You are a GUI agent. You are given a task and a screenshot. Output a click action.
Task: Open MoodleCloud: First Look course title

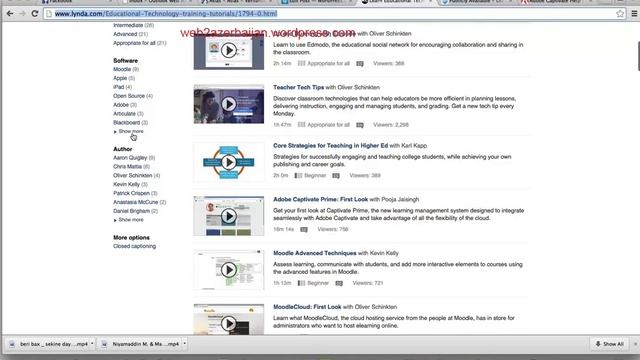coord(307,307)
